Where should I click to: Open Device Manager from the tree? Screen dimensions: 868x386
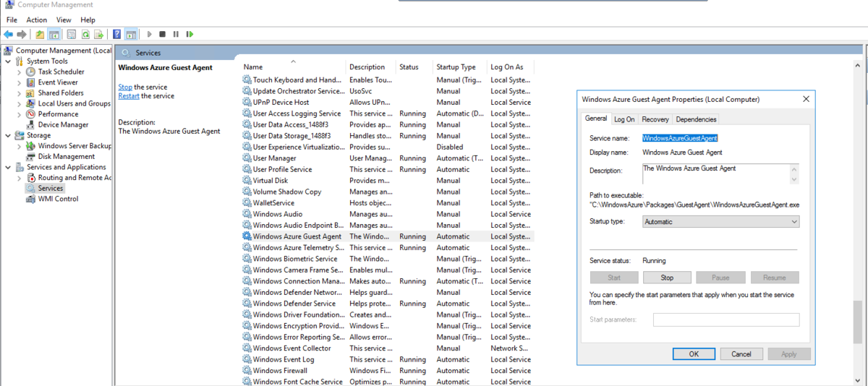(x=63, y=124)
